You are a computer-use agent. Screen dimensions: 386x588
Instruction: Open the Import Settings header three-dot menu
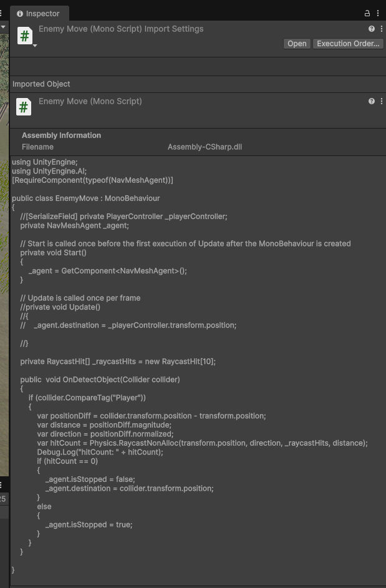381,29
